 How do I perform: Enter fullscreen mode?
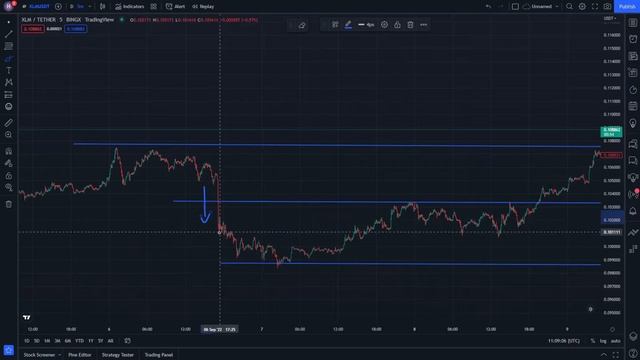click(595, 7)
